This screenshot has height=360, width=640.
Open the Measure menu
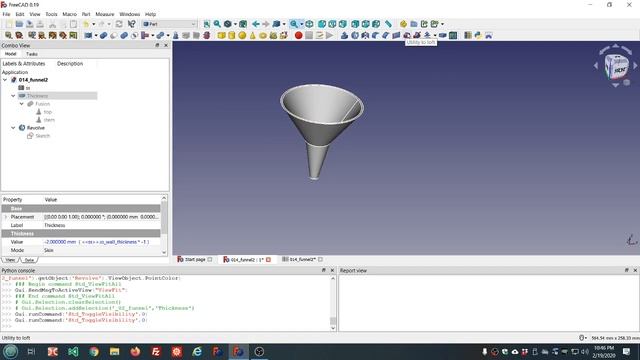[x=104, y=14]
